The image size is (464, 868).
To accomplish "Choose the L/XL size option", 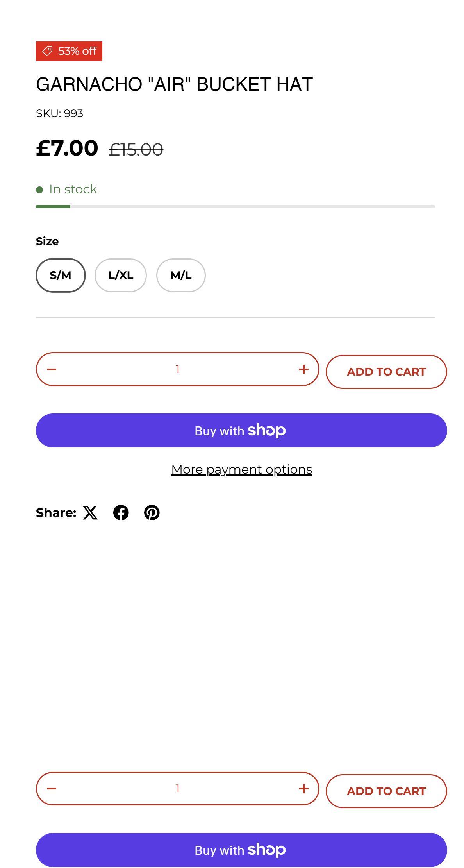I will click(x=121, y=275).
